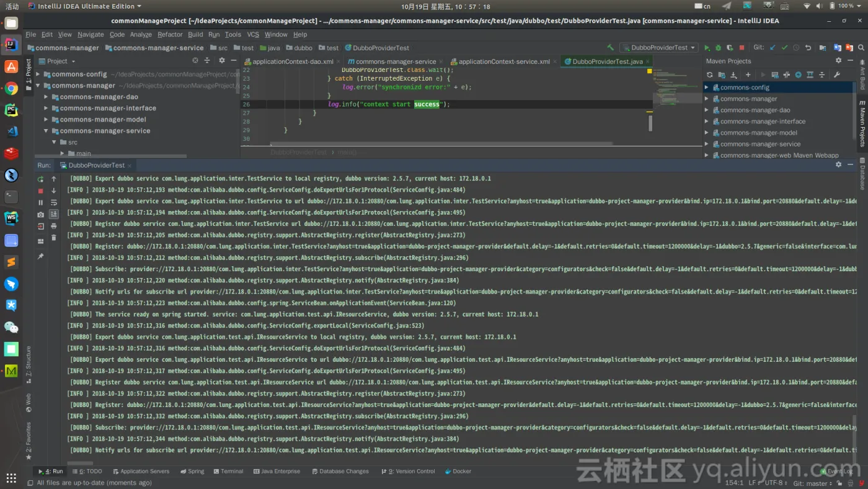Open Chrome from the Ubuntu dock

click(x=11, y=88)
